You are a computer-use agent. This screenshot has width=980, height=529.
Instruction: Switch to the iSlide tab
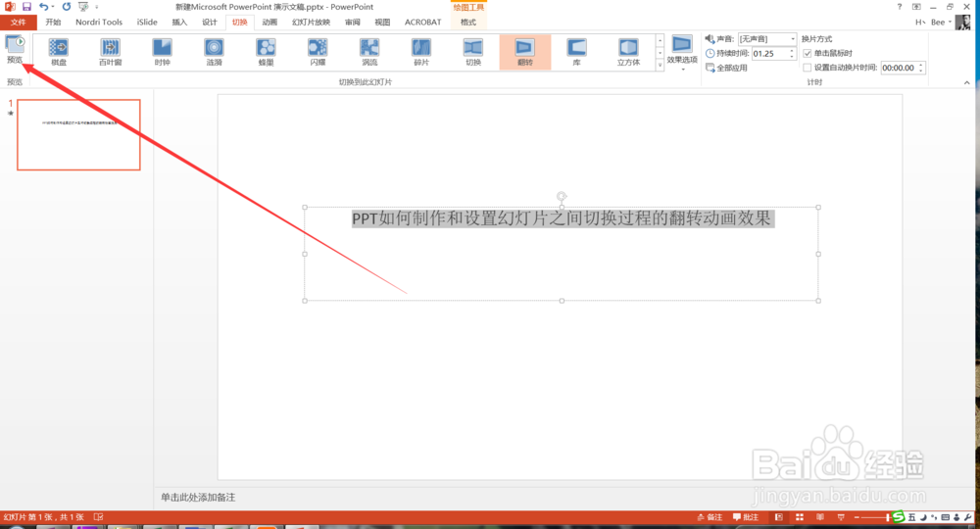point(147,22)
